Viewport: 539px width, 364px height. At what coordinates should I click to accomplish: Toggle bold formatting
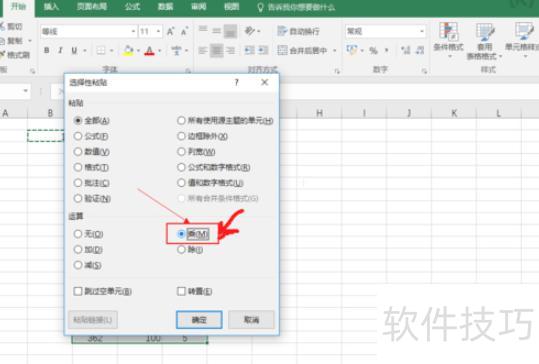[47, 51]
